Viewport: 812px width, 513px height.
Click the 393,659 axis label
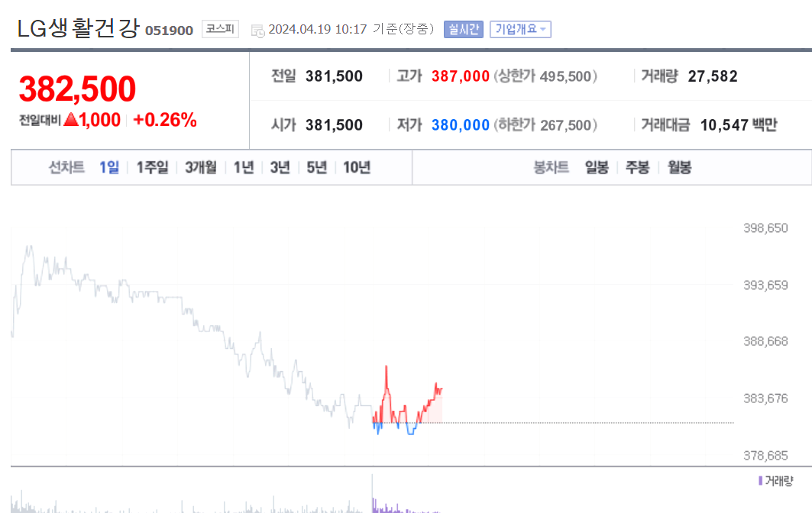tap(765, 285)
